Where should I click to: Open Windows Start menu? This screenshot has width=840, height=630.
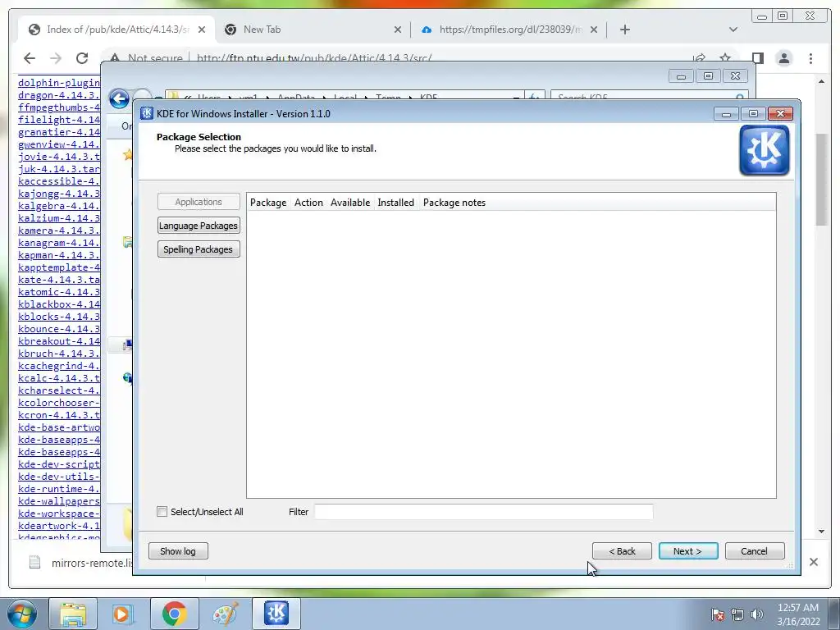click(22, 614)
